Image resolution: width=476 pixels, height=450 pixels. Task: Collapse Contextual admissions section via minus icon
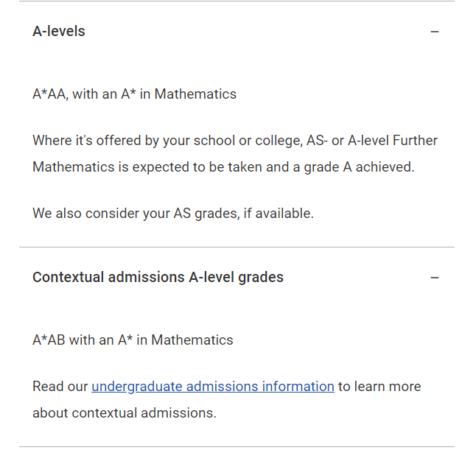(x=435, y=278)
